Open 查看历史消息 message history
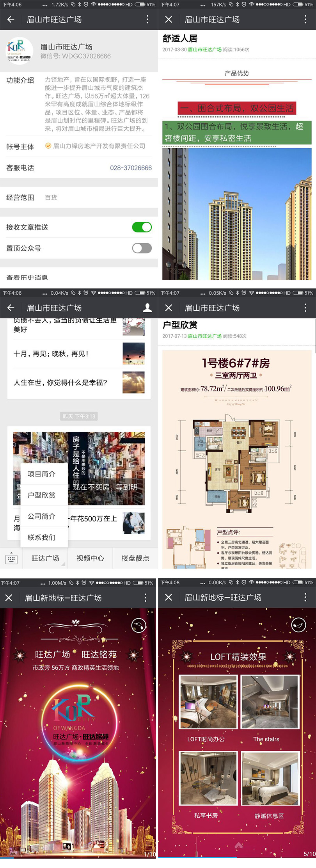 pos(27,277)
